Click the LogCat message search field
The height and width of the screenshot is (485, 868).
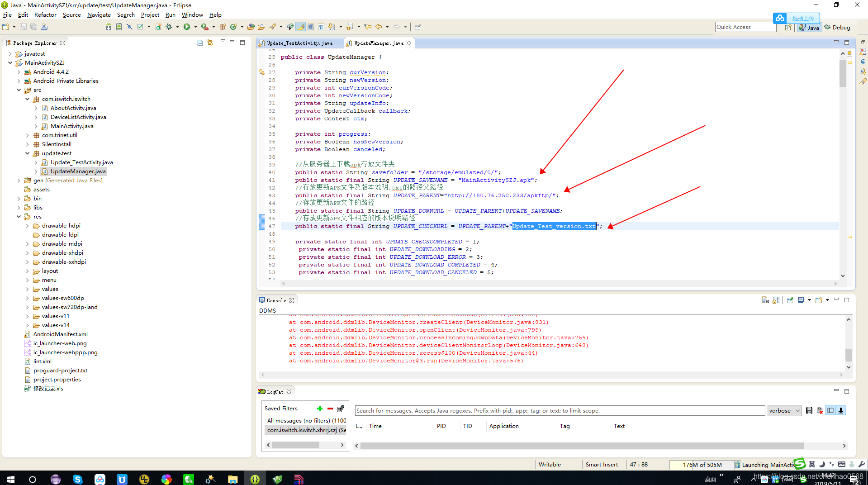click(560, 411)
